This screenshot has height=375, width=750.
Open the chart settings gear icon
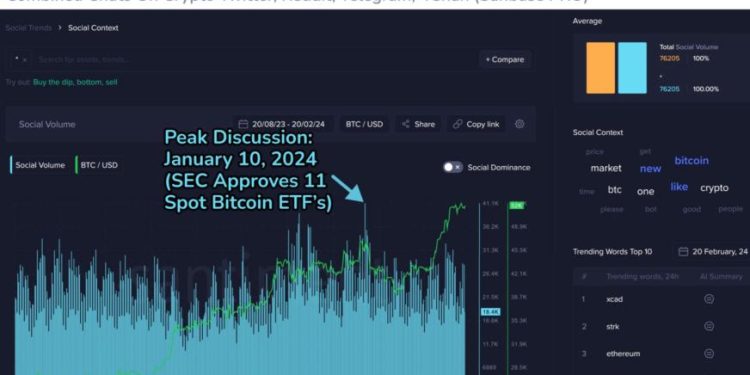click(519, 124)
